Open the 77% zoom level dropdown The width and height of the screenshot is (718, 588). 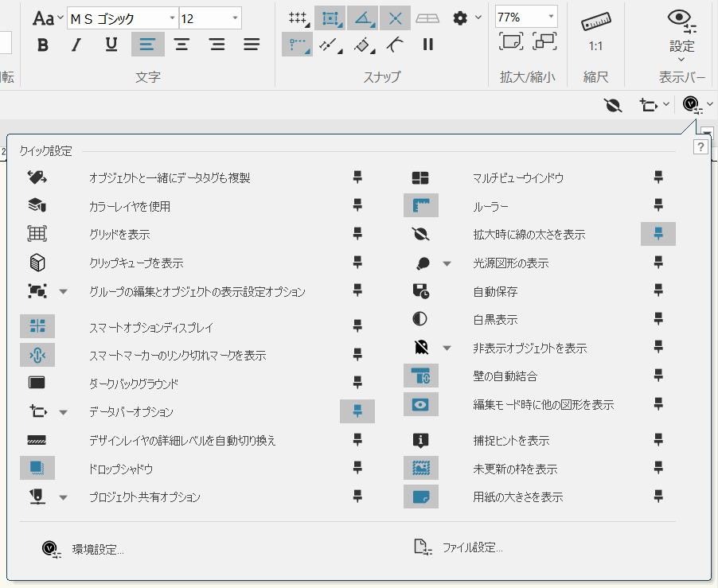point(551,17)
